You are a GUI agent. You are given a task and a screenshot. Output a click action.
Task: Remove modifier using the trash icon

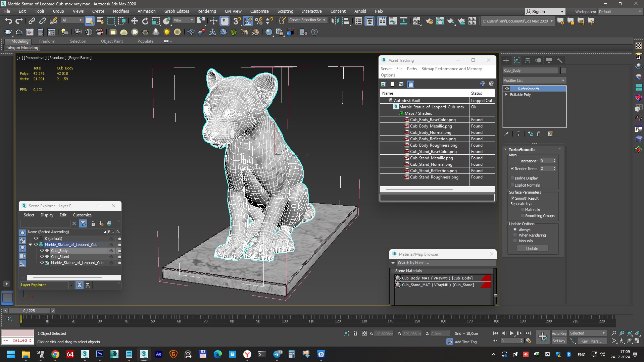[539, 134]
